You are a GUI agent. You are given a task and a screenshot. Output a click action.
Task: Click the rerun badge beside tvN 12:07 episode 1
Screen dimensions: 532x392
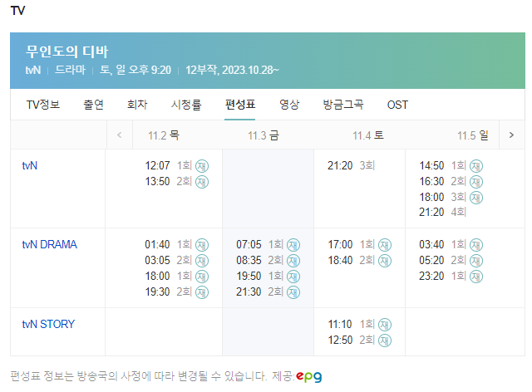[202, 166]
